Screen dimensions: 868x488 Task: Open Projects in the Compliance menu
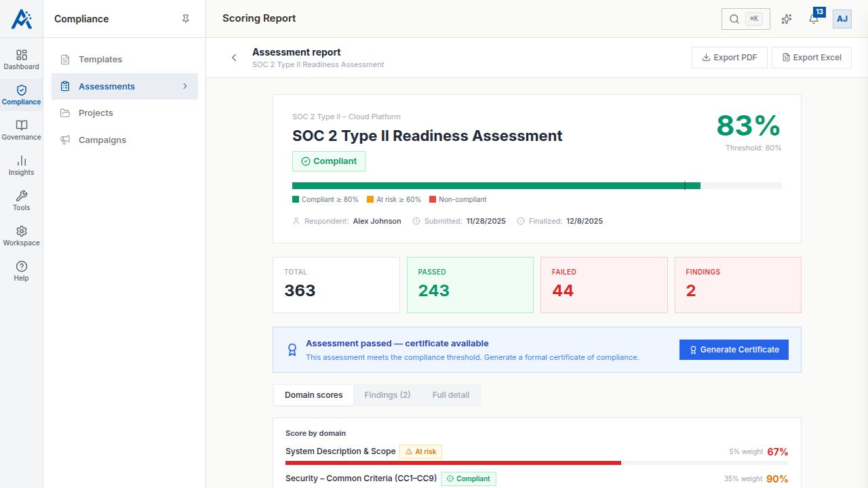[125, 113]
